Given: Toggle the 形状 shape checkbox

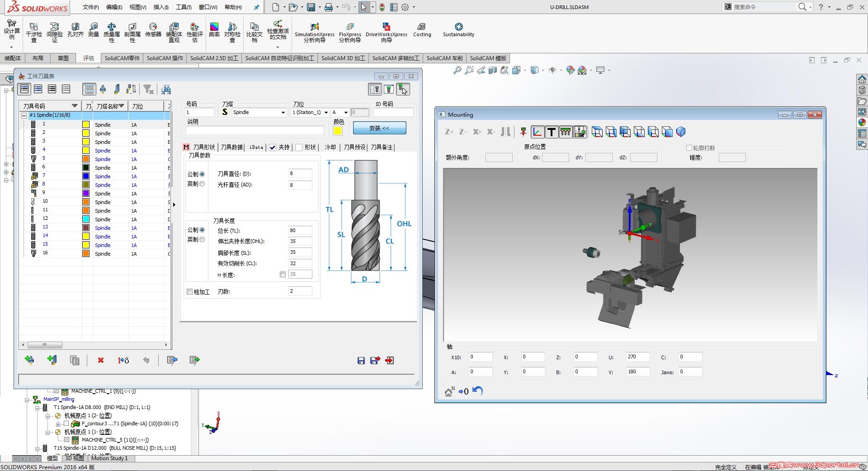Looking at the screenshot, I should (x=299, y=147).
